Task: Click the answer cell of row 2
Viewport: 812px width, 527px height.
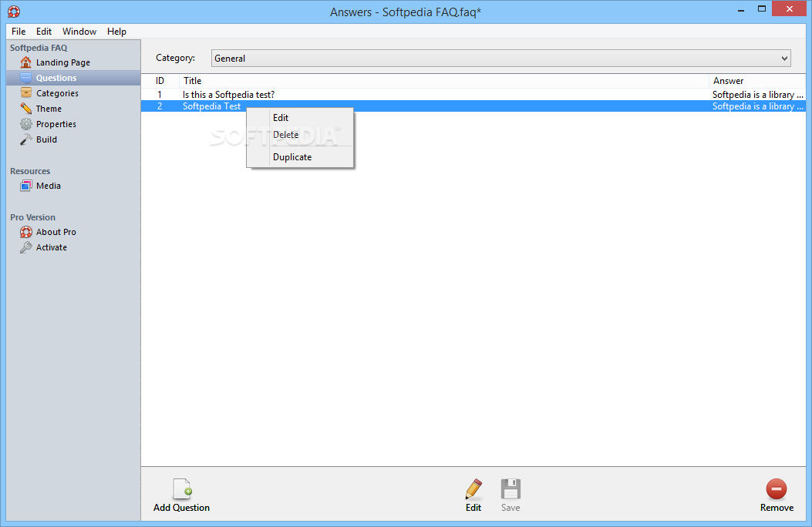Action: pyautogui.click(x=757, y=106)
